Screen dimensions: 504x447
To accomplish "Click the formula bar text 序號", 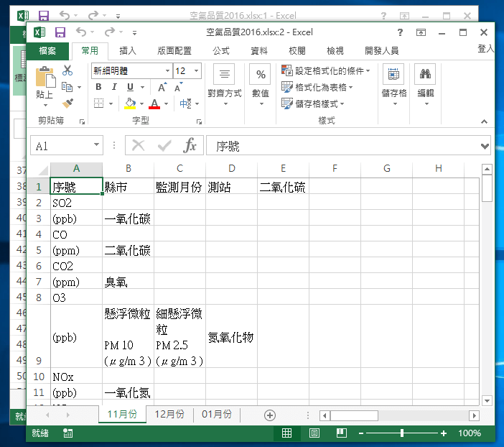I will [x=228, y=147].
